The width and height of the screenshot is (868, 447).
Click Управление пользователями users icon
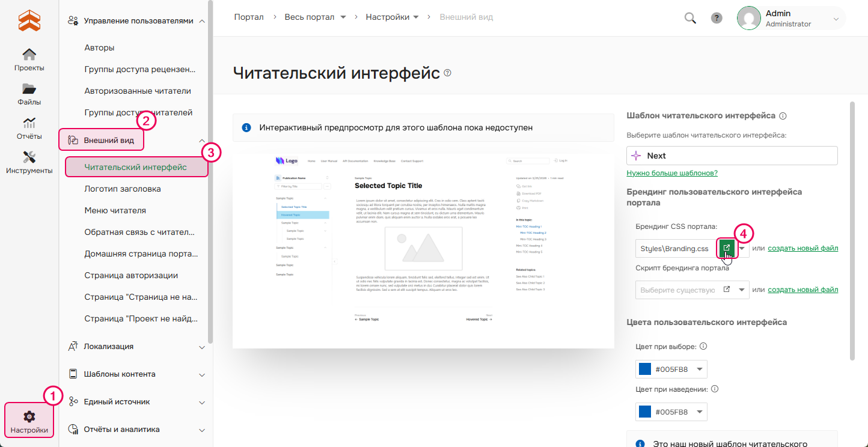point(73,21)
